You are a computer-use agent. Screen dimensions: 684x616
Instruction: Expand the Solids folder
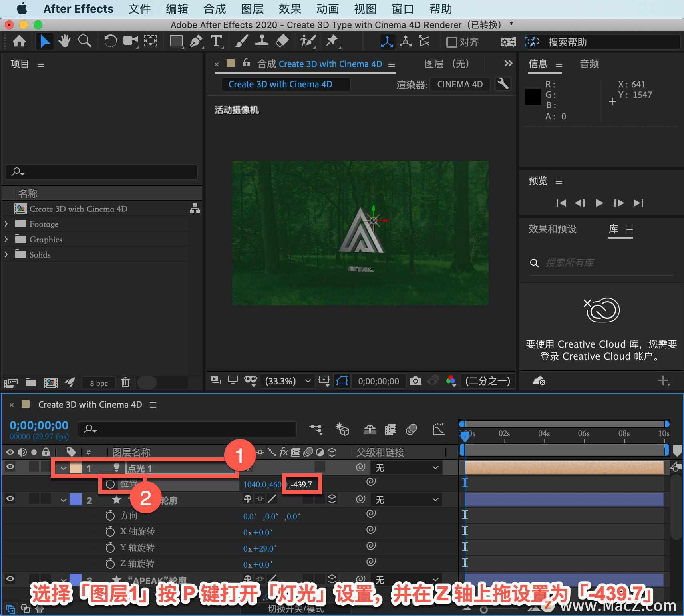pos(6,254)
